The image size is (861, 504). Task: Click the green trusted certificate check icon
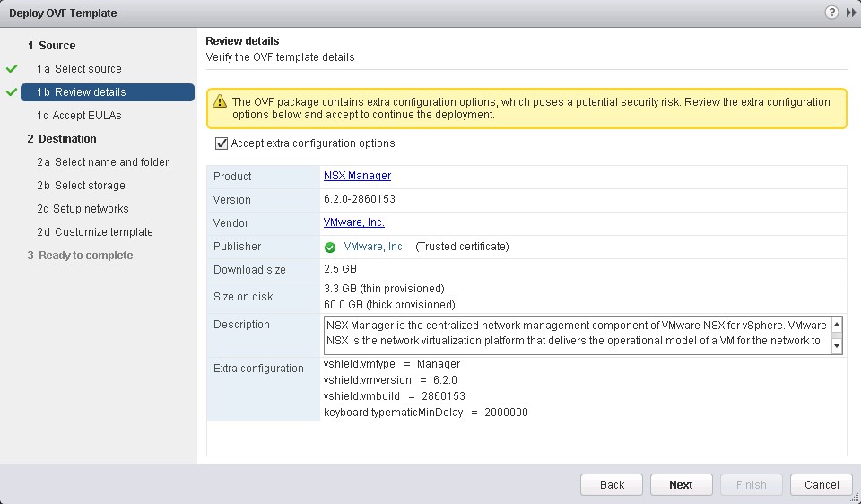pyautogui.click(x=330, y=247)
